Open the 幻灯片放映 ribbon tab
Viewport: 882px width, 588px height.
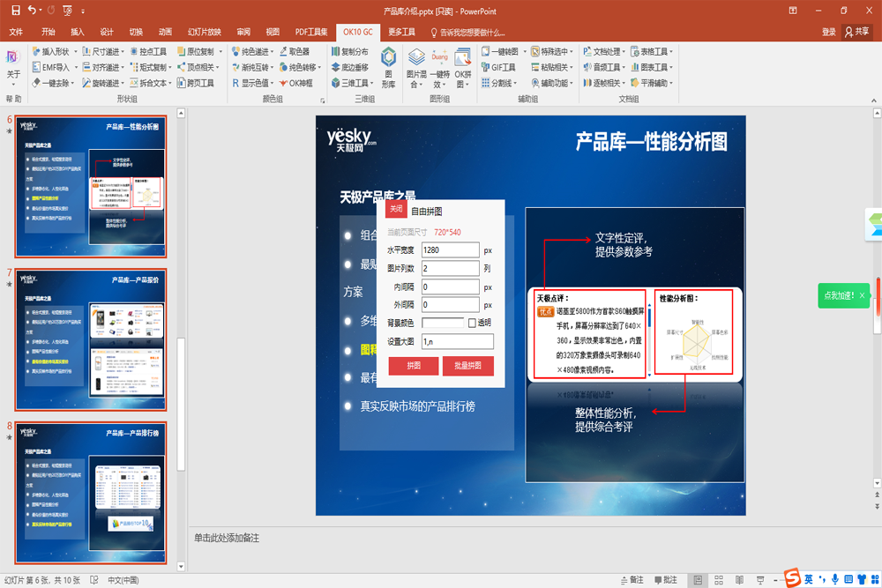point(205,32)
